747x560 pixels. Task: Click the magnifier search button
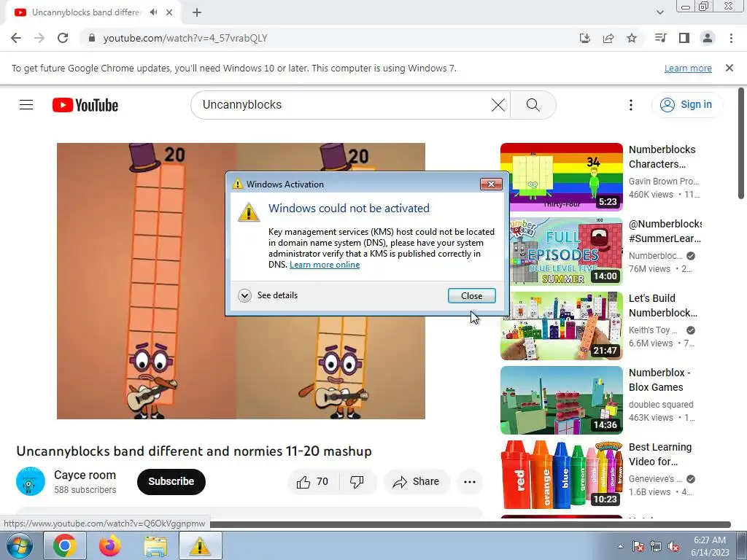click(x=533, y=105)
